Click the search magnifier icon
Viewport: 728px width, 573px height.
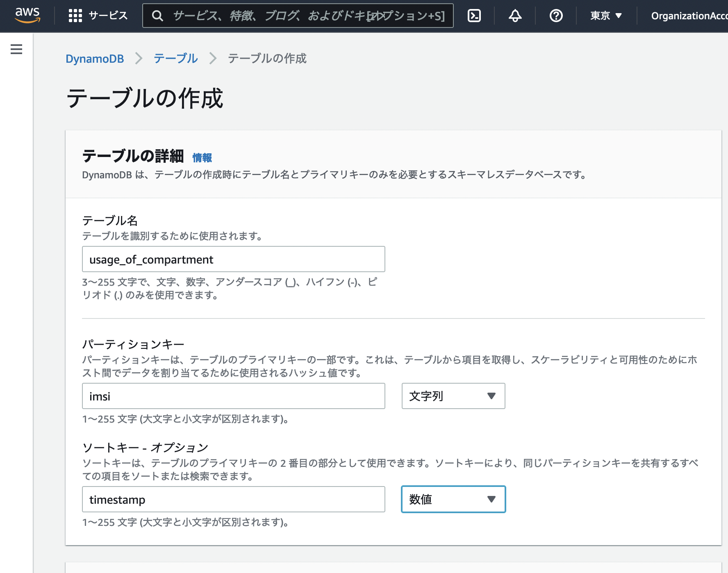click(x=157, y=16)
